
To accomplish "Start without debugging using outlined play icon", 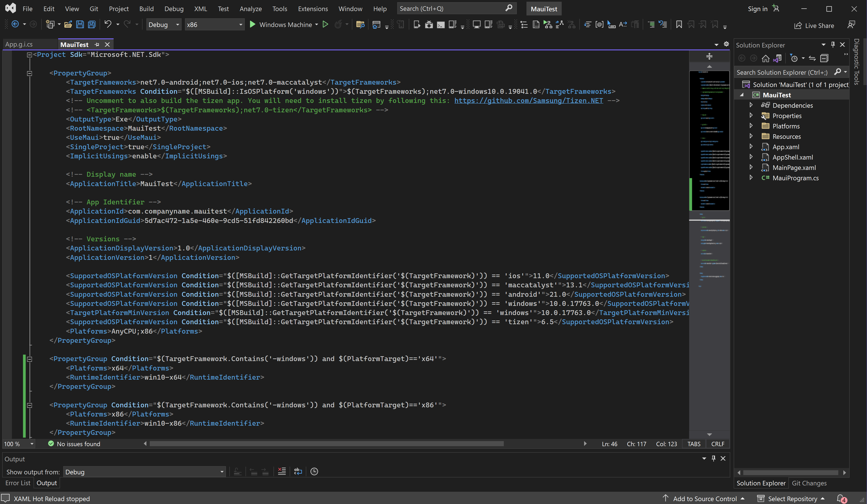I will coord(325,24).
